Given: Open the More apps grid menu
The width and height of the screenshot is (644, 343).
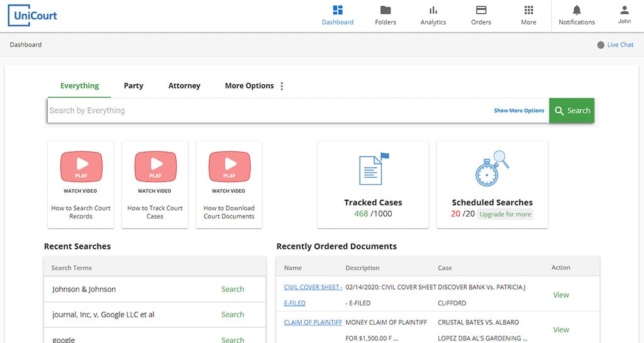Looking at the screenshot, I should click(529, 15).
